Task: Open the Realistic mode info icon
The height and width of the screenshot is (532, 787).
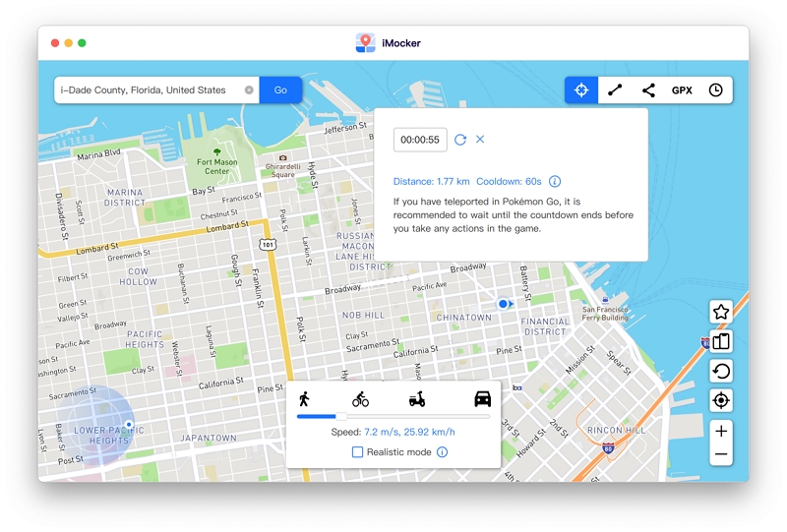Action: tap(442, 452)
